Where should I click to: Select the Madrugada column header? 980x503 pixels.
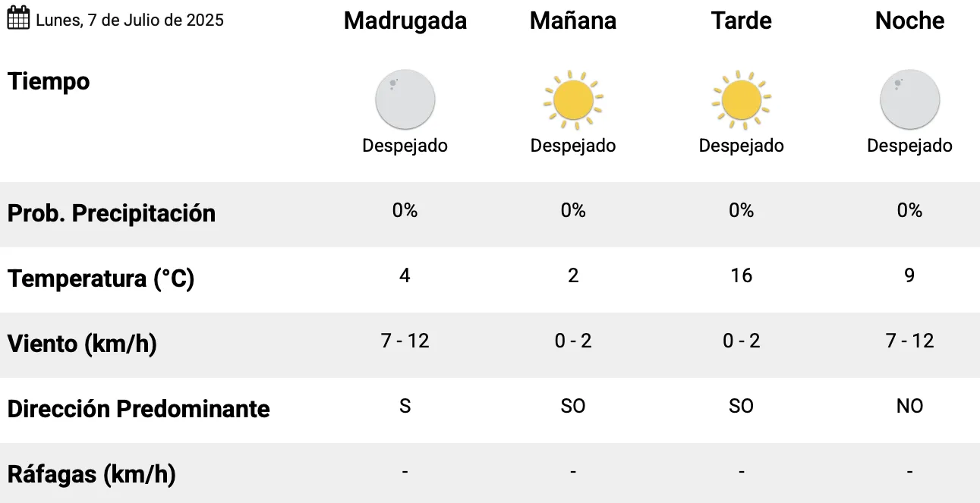point(405,20)
